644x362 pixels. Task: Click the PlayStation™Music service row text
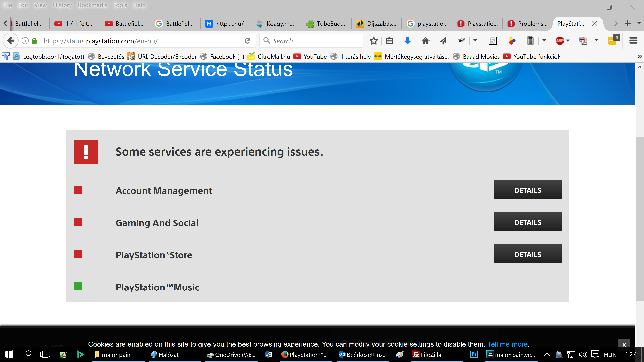coord(157,287)
